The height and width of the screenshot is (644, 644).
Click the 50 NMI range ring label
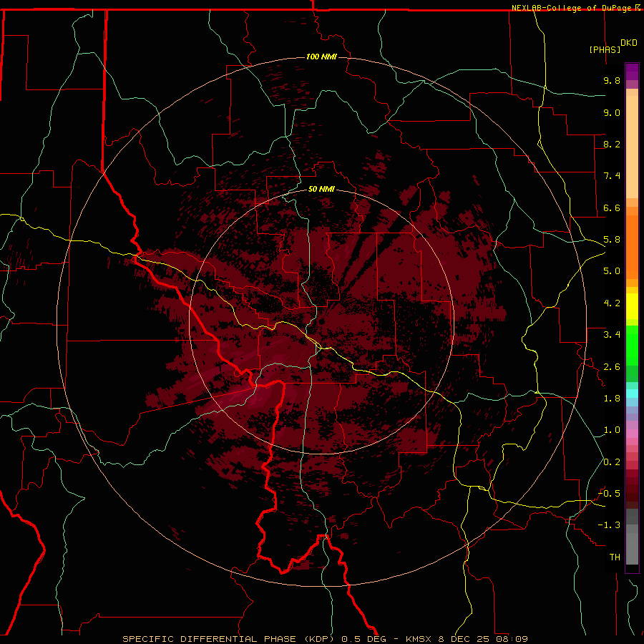coord(321,189)
